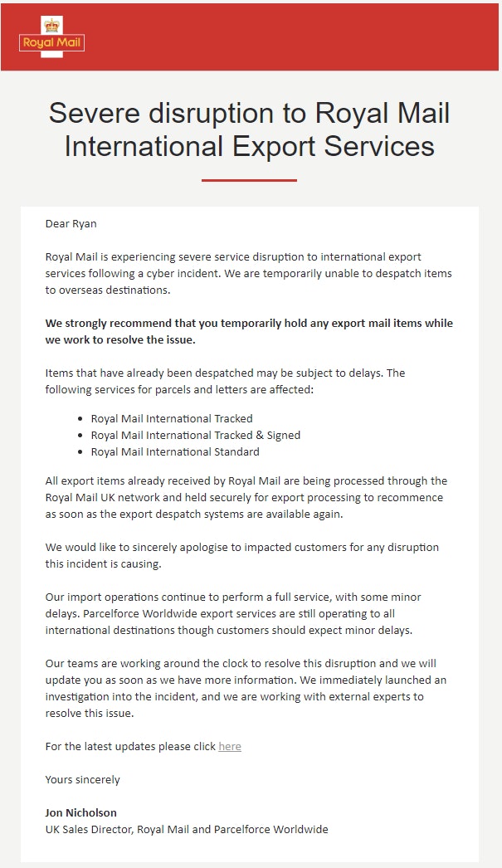The width and height of the screenshot is (502, 868).
Task: Click the paragraph about a cyber incident
Action: click(x=248, y=273)
